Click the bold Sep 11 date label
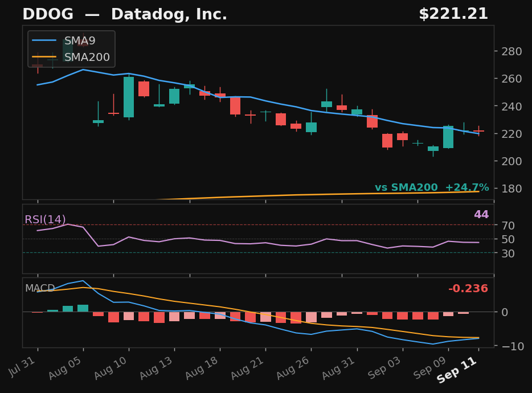 pyautogui.click(x=458, y=370)
